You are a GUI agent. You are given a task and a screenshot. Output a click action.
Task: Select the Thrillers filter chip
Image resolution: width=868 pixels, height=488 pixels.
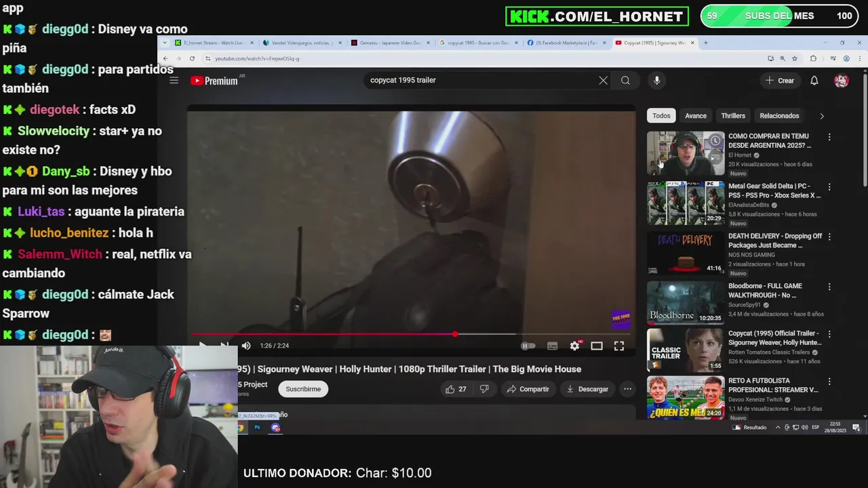[733, 116]
